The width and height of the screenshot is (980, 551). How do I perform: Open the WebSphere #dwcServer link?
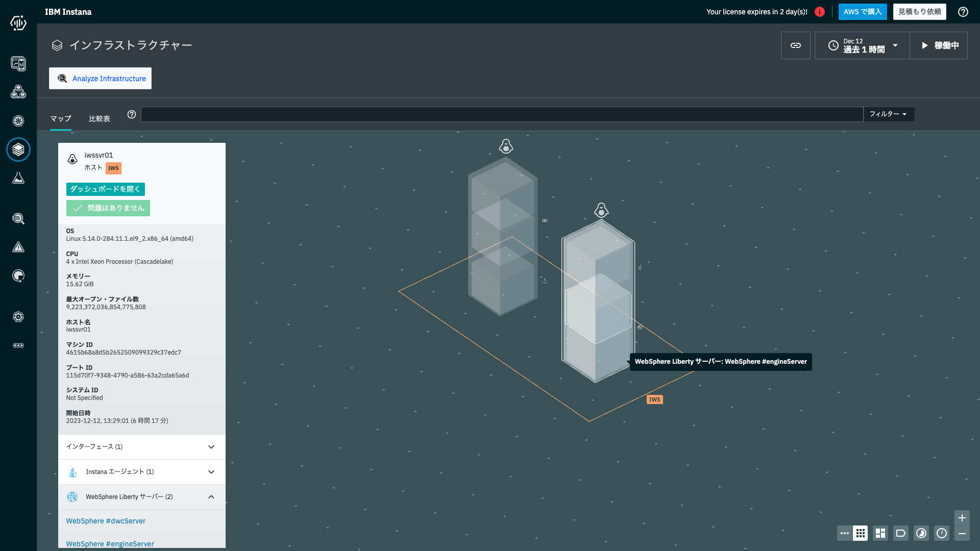point(106,521)
